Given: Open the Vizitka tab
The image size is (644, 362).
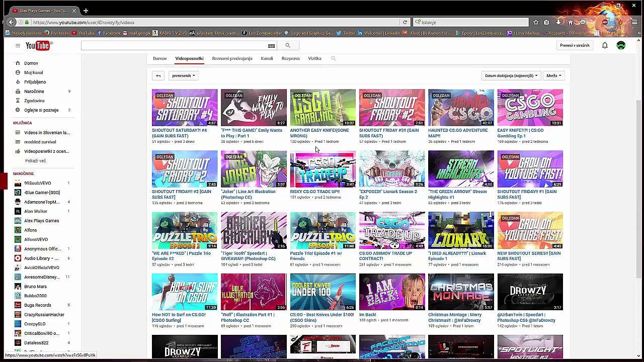Looking at the screenshot, I should click(x=314, y=59).
